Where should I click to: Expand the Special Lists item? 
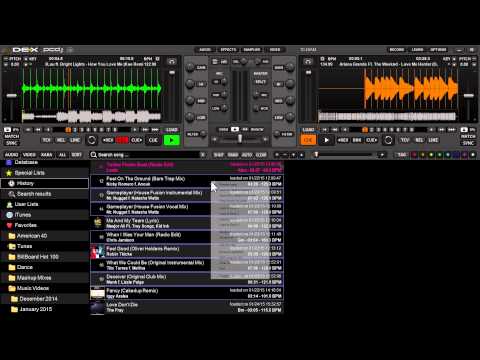click(x=29, y=173)
